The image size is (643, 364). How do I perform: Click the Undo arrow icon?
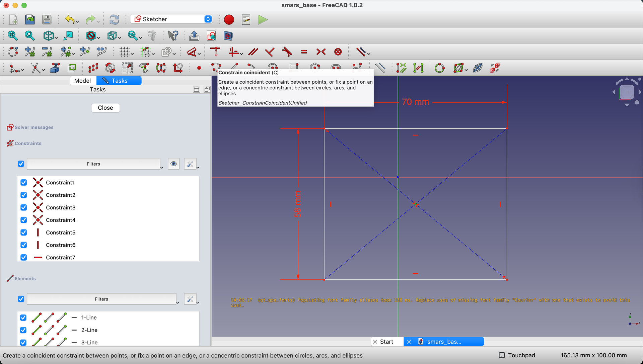[x=70, y=19]
